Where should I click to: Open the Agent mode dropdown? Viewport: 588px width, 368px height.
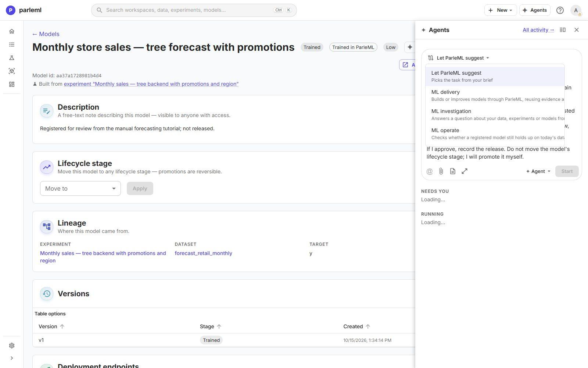tap(538, 171)
